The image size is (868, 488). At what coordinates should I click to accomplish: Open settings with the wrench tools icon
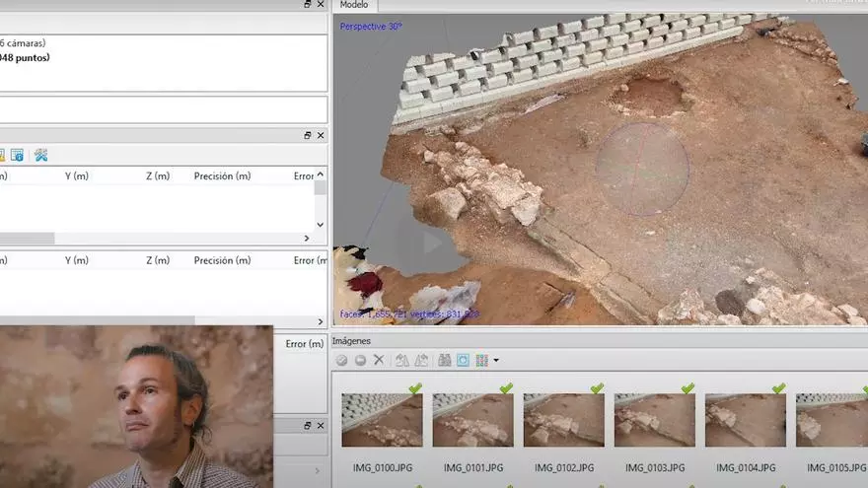40,155
